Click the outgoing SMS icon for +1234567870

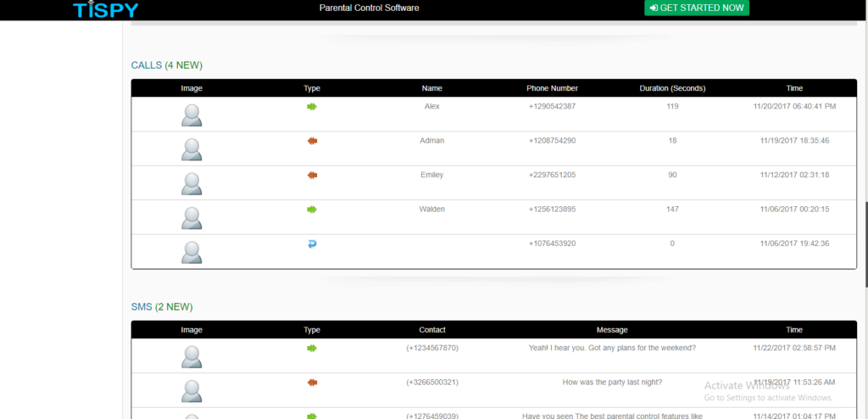coord(312,348)
